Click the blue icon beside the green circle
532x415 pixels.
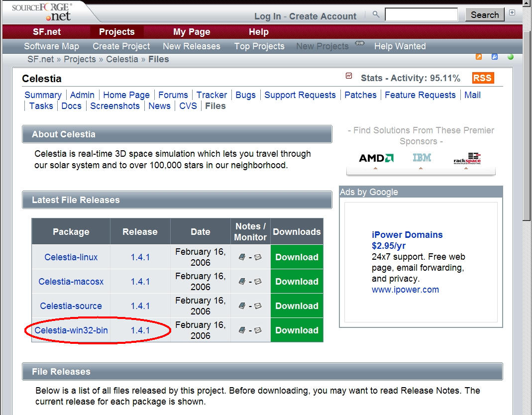(x=495, y=57)
